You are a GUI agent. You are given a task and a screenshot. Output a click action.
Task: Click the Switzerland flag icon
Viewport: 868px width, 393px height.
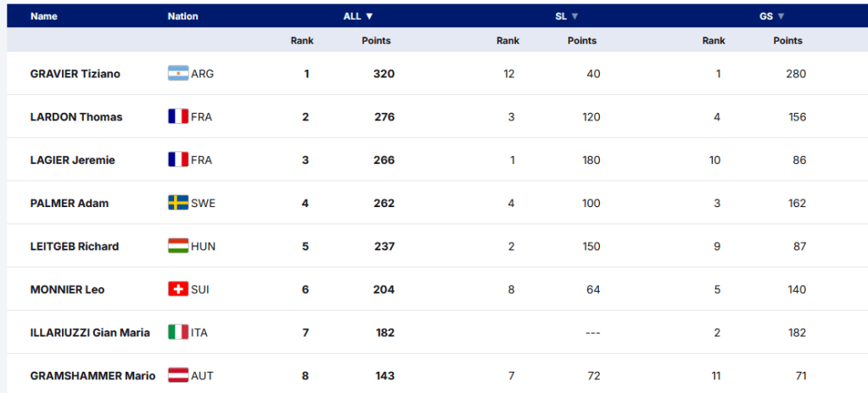coord(178,290)
